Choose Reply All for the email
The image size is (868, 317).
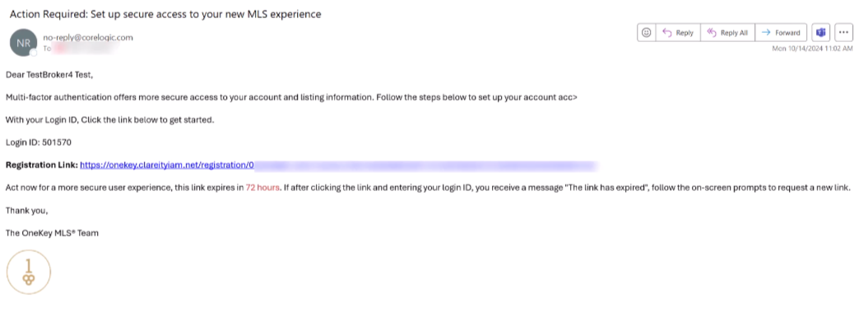pos(728,33)
